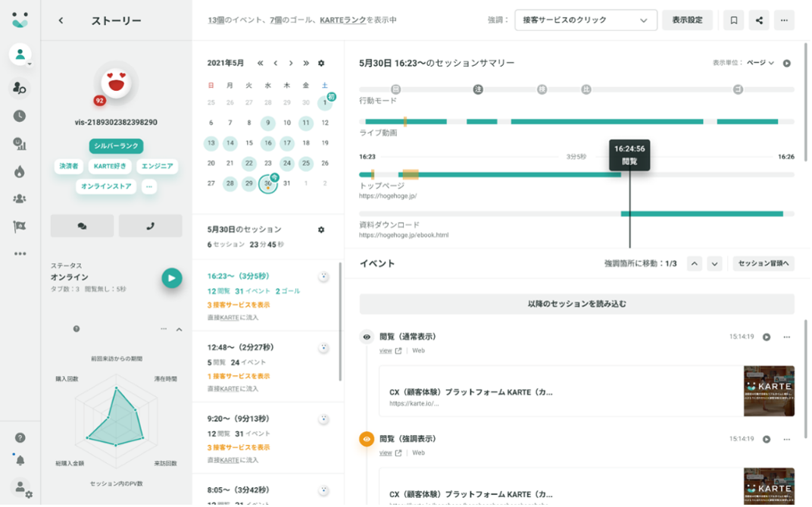
Task: Expand the tags with the … chip
Action: point(149,186)
